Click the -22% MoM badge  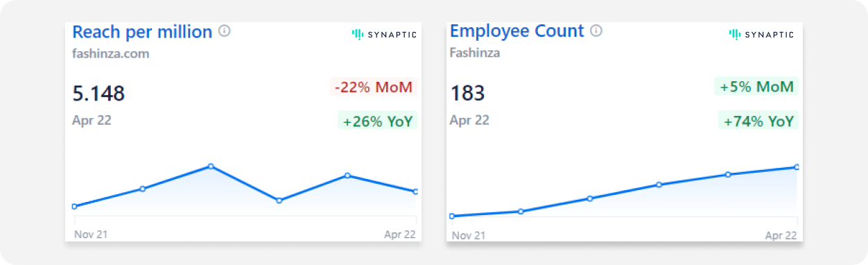coord(374,87)
